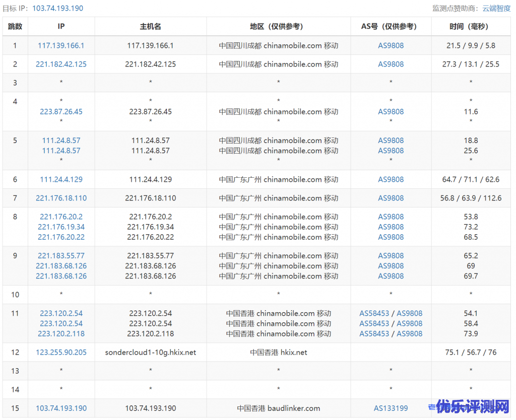The image size is (516, 420).
Task: Select IP link 111.24.4.129 in hop 6
Action: [x=61, y=179]
